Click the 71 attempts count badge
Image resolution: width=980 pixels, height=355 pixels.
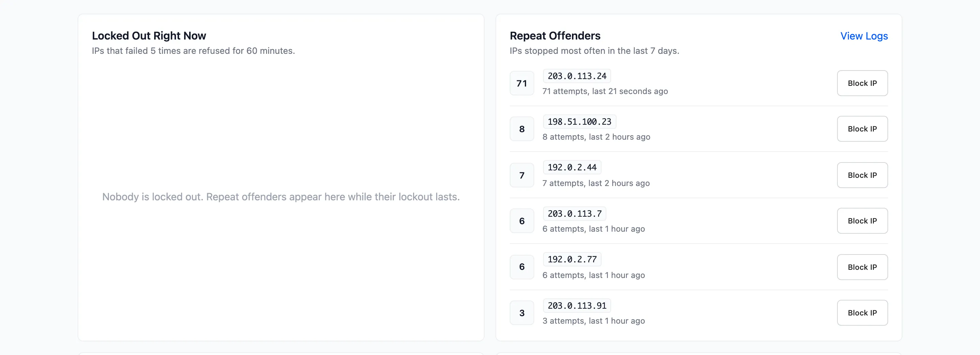click(522, 83)
